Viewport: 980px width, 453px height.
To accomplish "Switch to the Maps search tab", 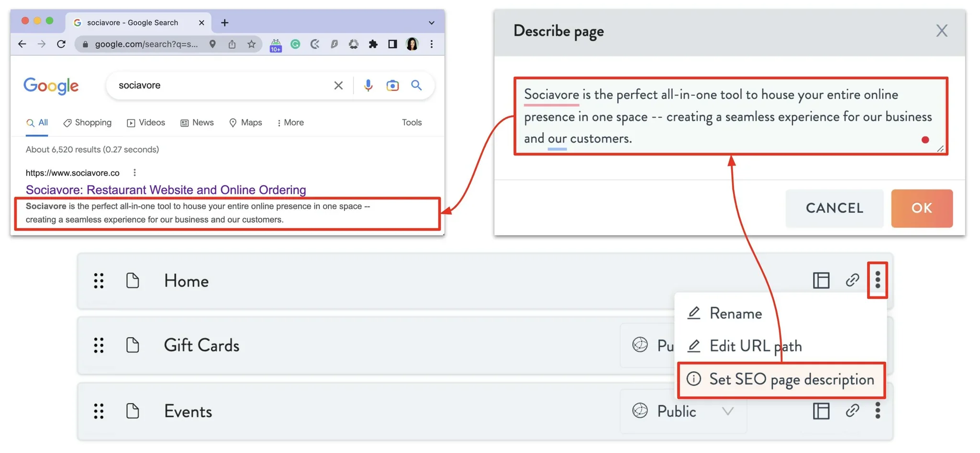I will coord(245,123).
